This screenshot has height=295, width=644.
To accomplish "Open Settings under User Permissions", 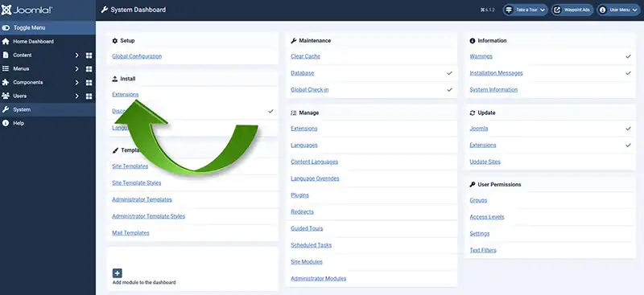I will pyautogui.click(x=479, y=233).
